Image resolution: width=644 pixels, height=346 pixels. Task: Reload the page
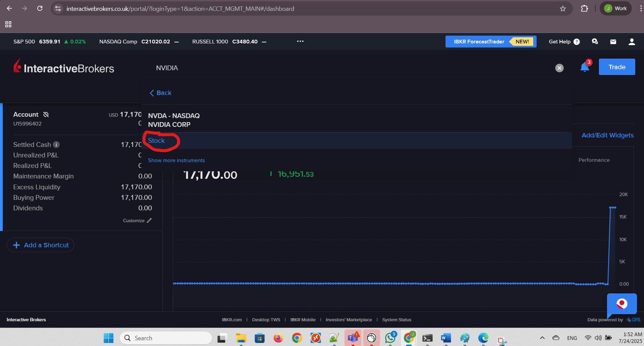[x=40, y=8]
